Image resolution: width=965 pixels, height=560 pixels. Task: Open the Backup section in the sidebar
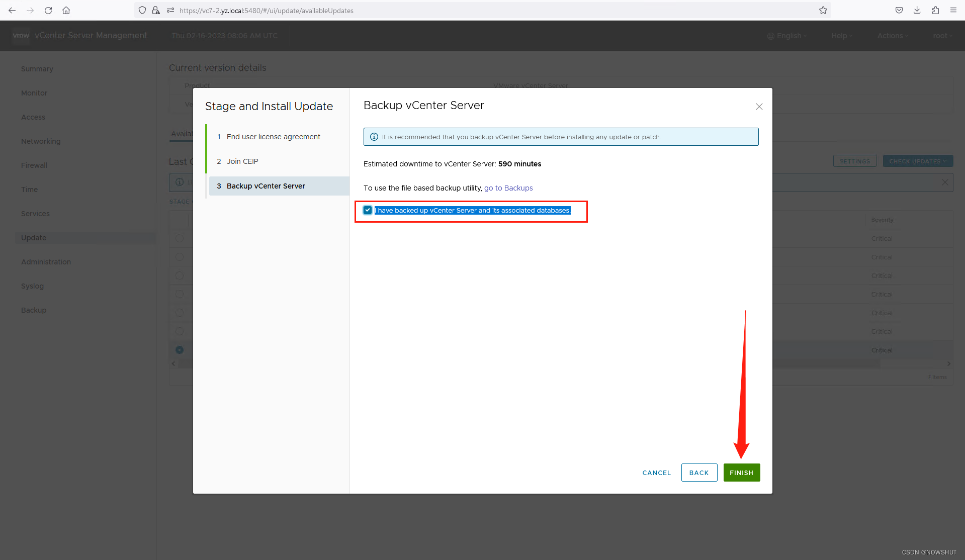33,310
